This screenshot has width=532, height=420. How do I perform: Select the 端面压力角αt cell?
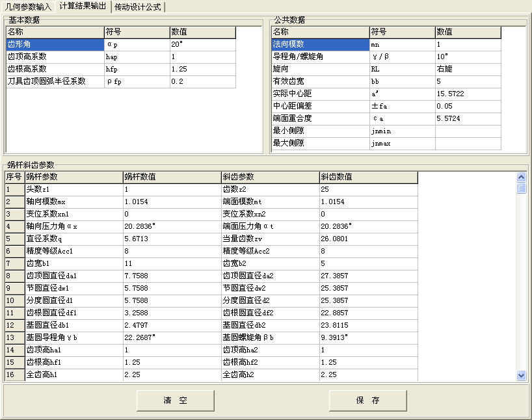point(271,227)
